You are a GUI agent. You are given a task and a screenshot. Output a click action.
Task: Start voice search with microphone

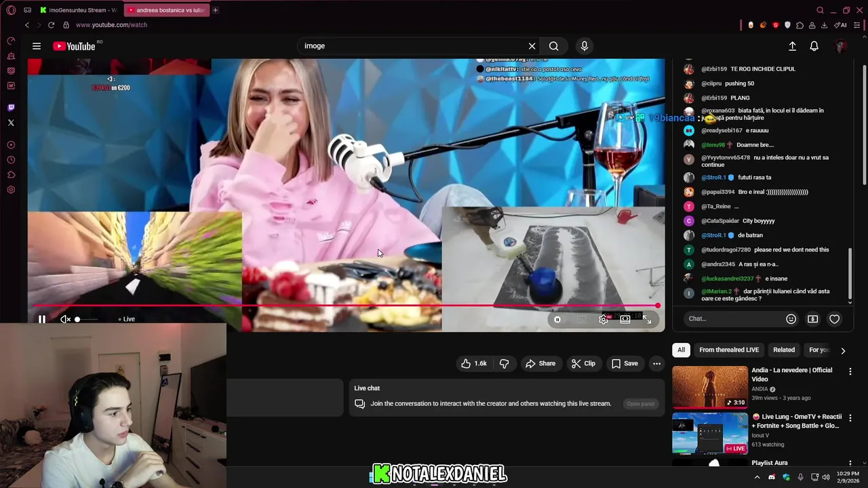585,46
